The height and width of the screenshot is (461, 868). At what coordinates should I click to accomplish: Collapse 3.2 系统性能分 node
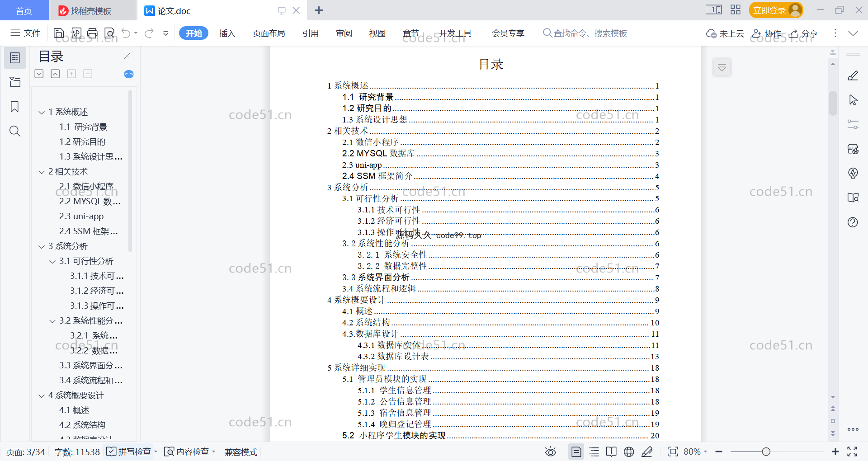click(x=52, y=321)
